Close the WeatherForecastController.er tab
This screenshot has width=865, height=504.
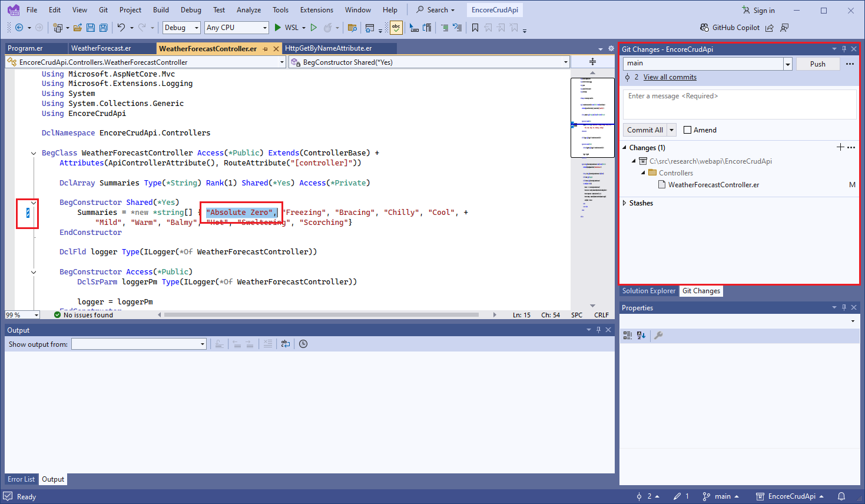click(x=276, y=49)
